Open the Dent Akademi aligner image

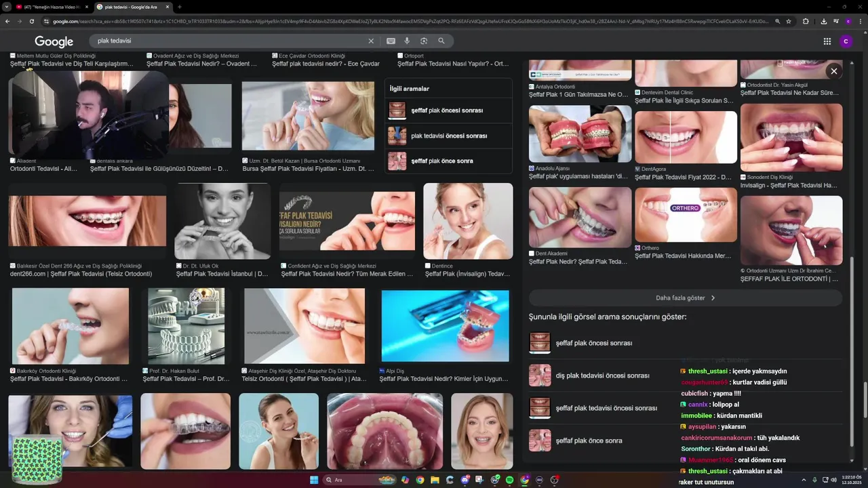click(x=580, y=217)
